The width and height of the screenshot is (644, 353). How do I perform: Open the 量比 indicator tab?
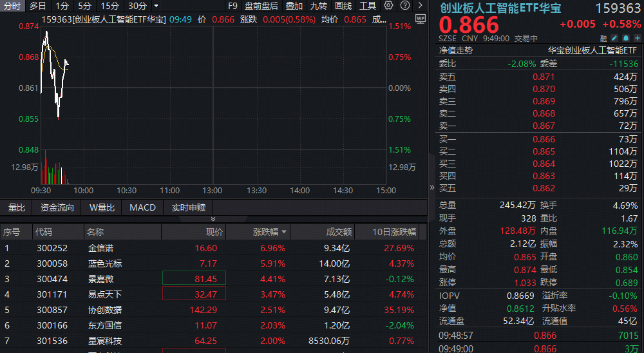(x=17, y=207)
